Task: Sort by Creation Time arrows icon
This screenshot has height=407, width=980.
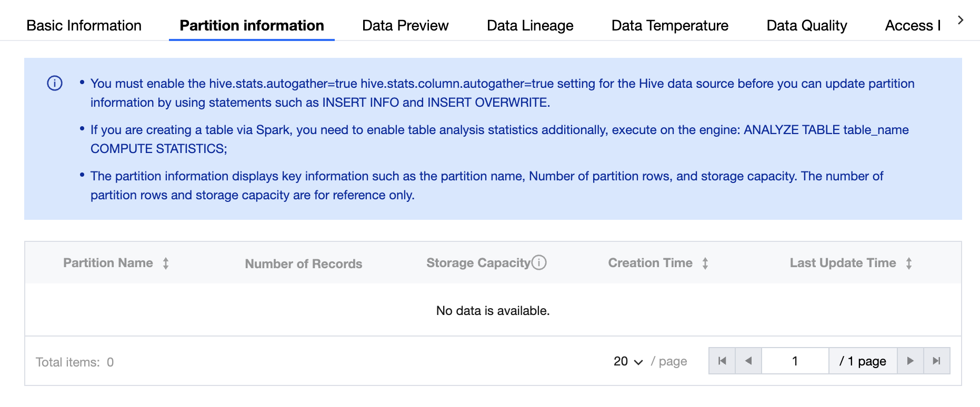Action: [705, 263]
